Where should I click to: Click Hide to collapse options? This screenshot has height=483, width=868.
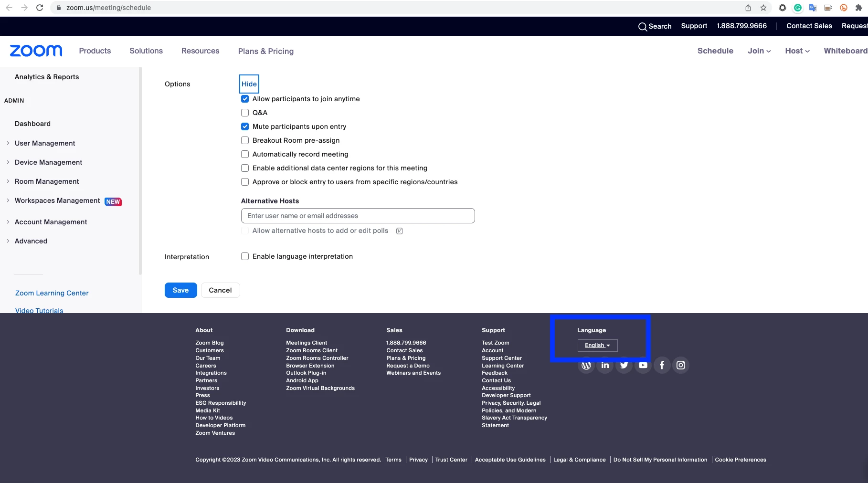point(249,84)
